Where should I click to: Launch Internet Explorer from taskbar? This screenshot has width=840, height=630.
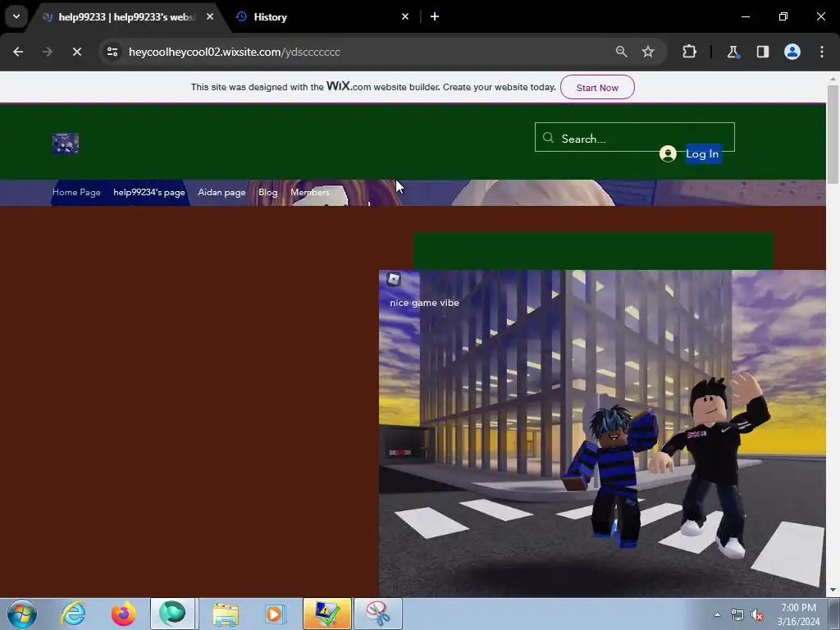(x=73, y=614)
